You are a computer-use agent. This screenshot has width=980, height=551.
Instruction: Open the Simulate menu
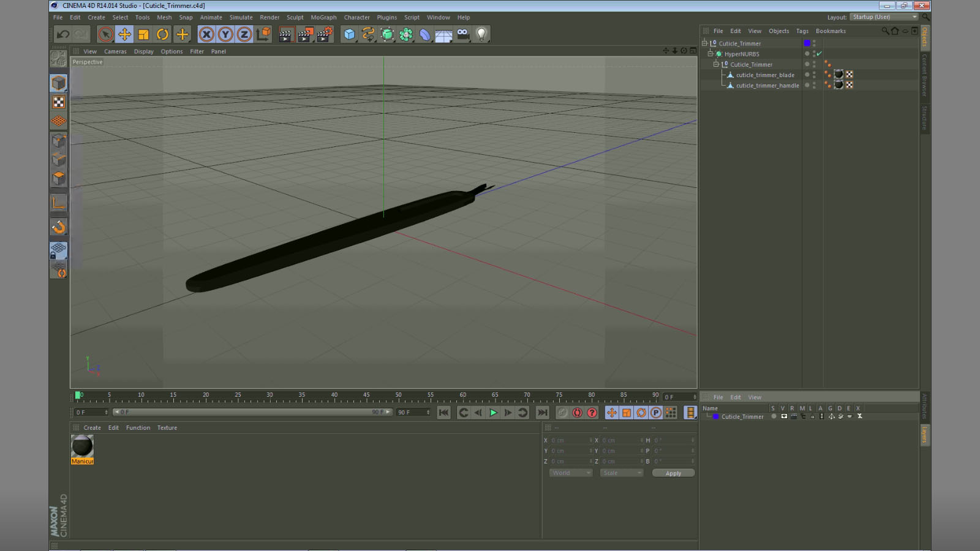tap(241, 17)
